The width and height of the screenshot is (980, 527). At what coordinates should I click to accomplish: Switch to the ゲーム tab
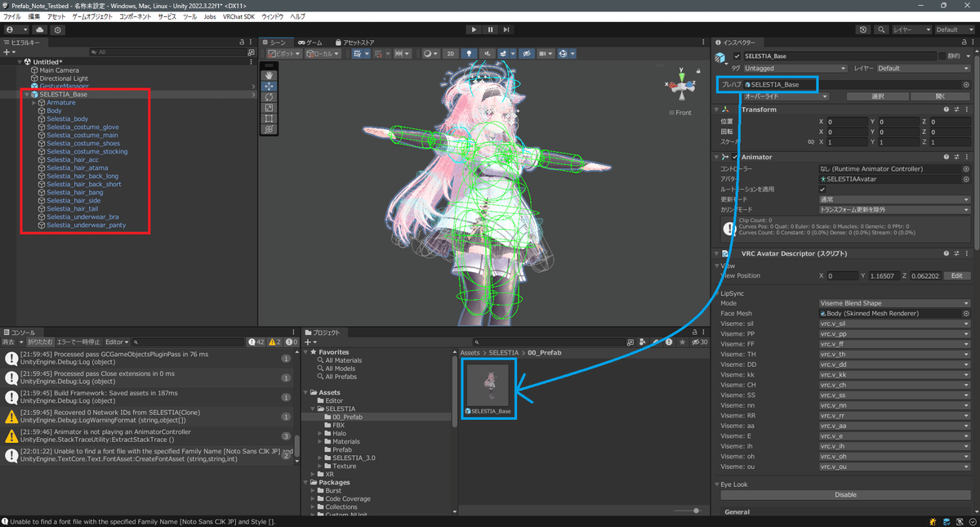(x=311, y=42)
